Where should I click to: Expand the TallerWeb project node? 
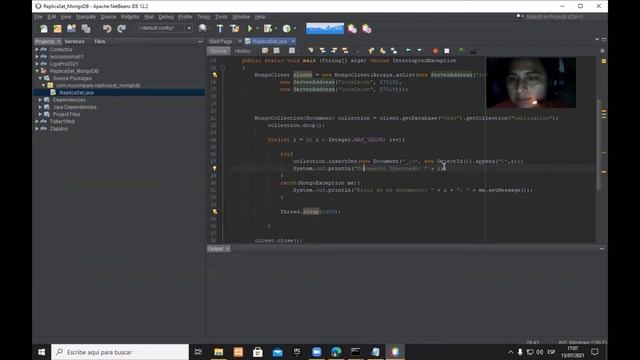tap(37, 121)
